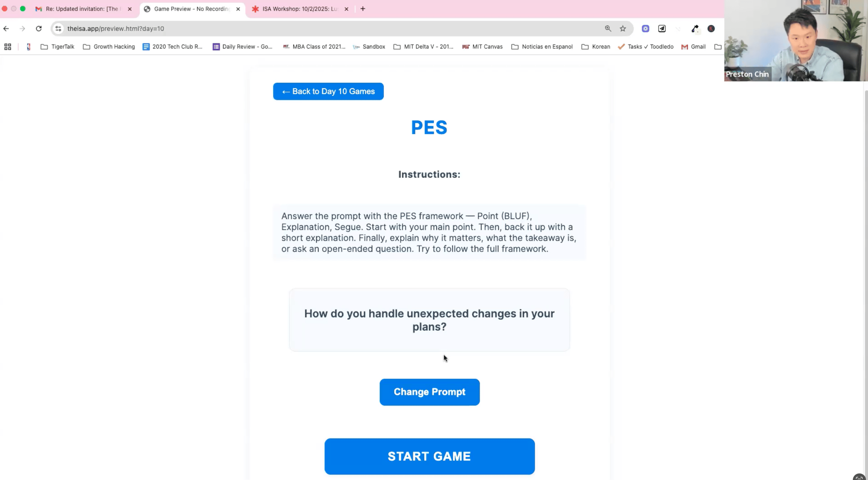Open the eyedropper extension icon
868x480 pixels.
click(695, 29)
